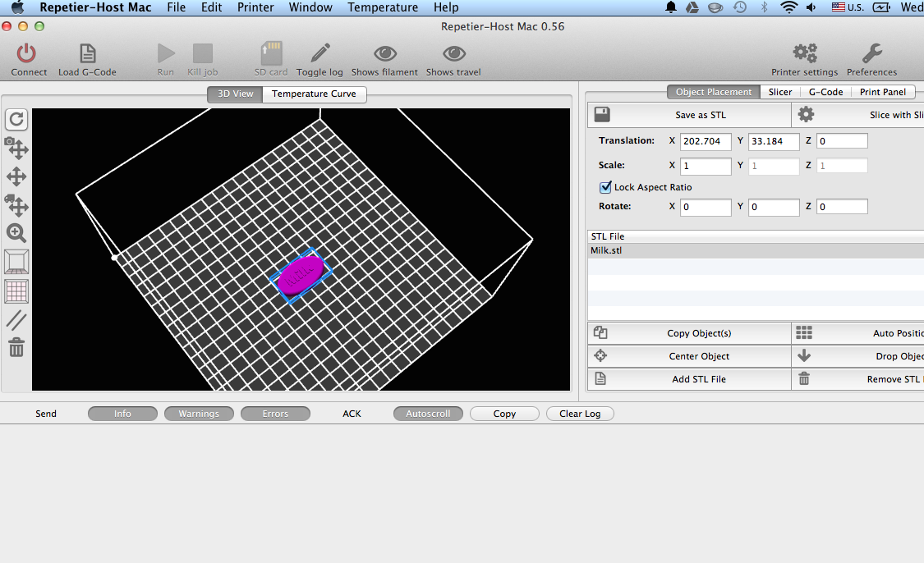Open Printer settings gears icon

coord(805,53)
